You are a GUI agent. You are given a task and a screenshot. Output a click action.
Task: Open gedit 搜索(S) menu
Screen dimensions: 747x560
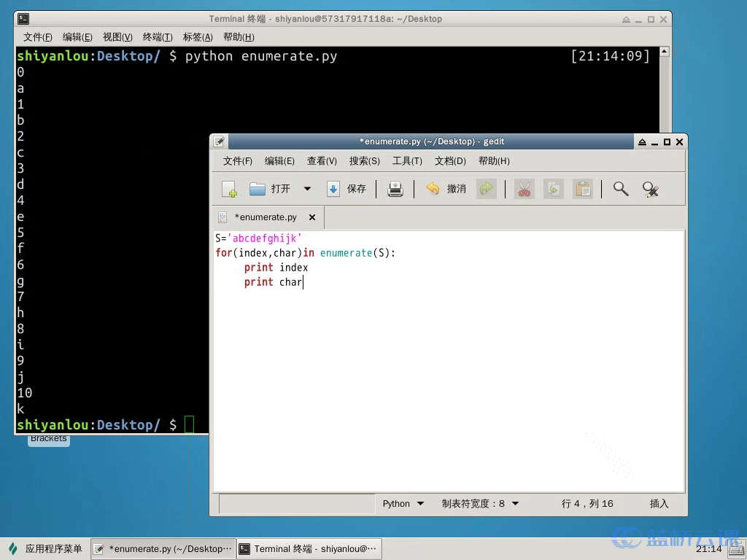(x=365, y=161)
